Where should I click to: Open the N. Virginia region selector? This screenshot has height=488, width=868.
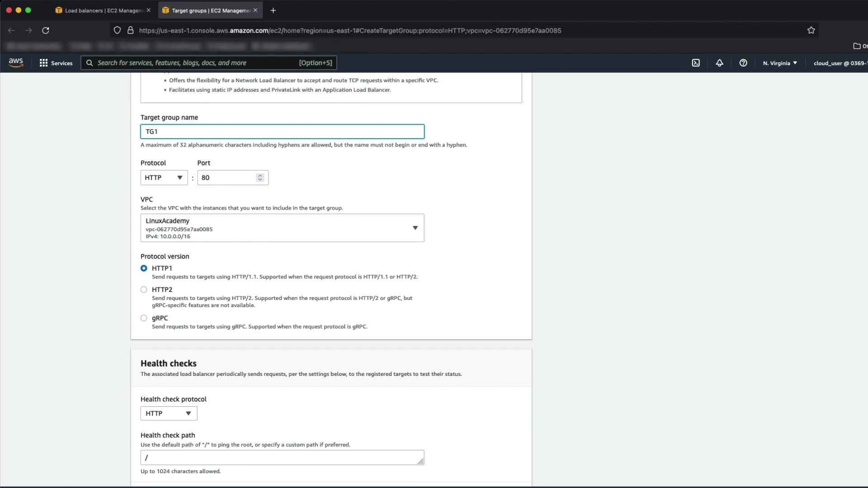coord(780,63)
